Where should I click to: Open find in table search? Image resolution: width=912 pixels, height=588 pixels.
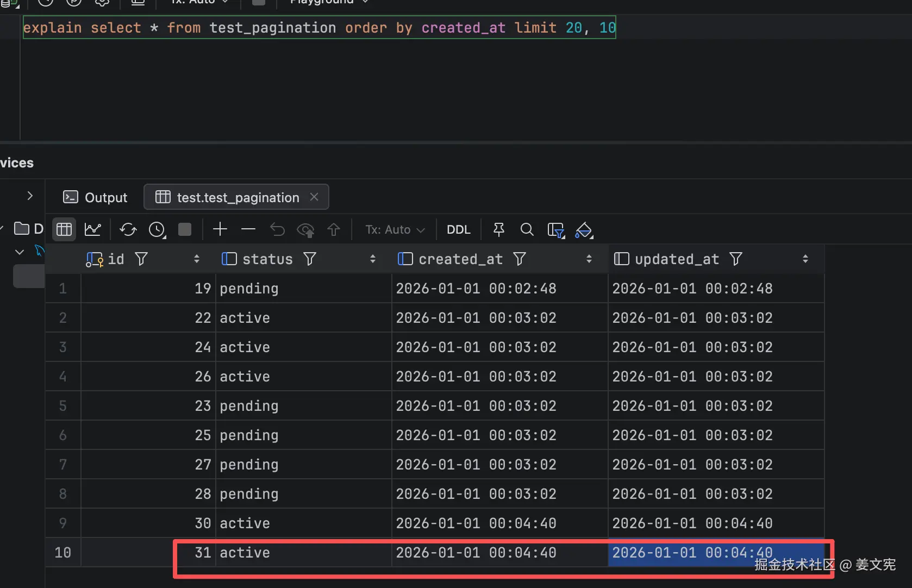click(527, 229)
